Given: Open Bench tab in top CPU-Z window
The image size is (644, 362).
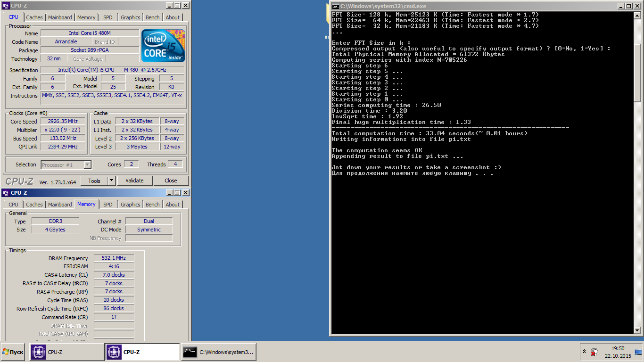Looking at the screenshot, I should tap(153, 17).
